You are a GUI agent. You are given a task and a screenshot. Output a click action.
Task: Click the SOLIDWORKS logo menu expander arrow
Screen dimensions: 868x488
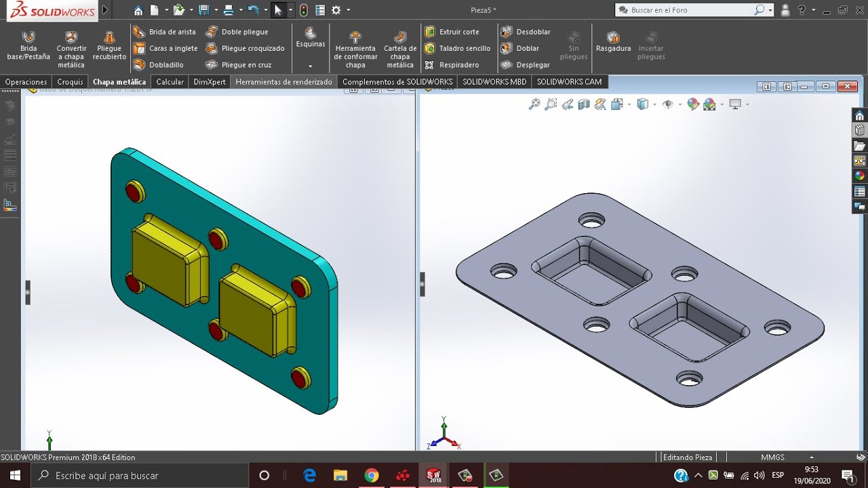105,10
